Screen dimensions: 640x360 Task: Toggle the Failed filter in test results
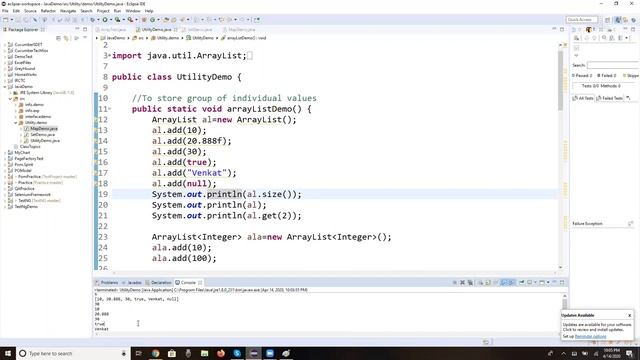tap(607, 76)
